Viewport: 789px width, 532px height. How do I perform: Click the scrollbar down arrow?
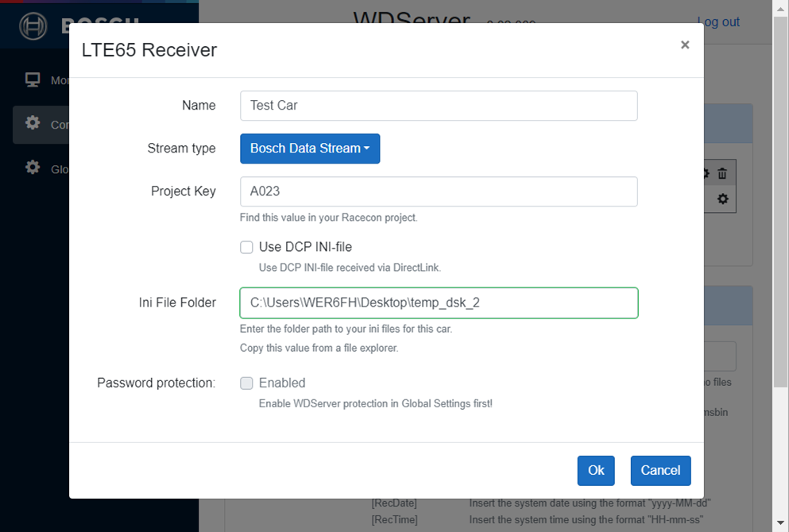point(781,524)
